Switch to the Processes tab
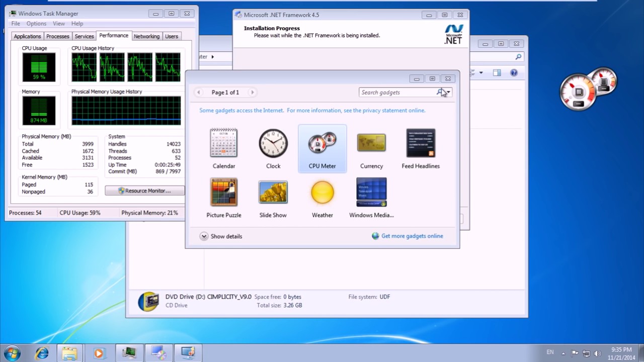 point(58,36)
